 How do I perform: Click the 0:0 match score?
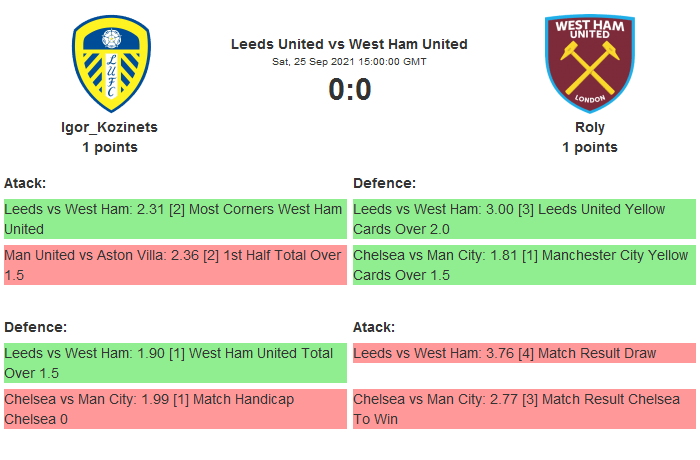click(350, 90)
